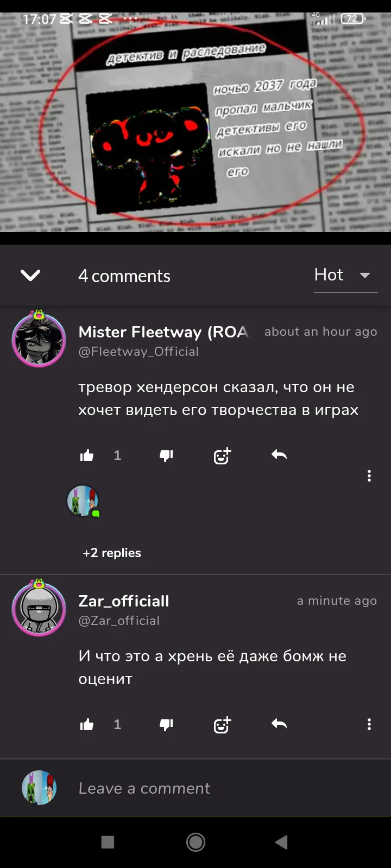Like Mister Fleetway's comment with thumbs up

87,456
